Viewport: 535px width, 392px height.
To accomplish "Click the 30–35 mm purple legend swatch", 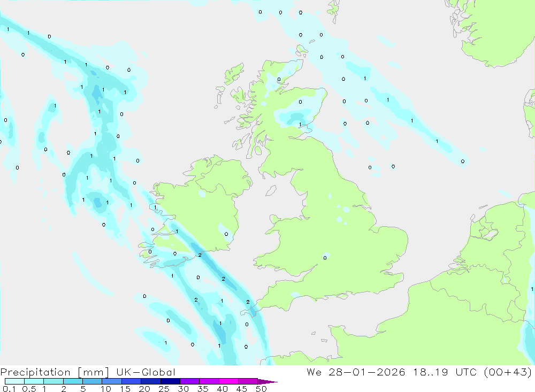I will pos(190,381).
